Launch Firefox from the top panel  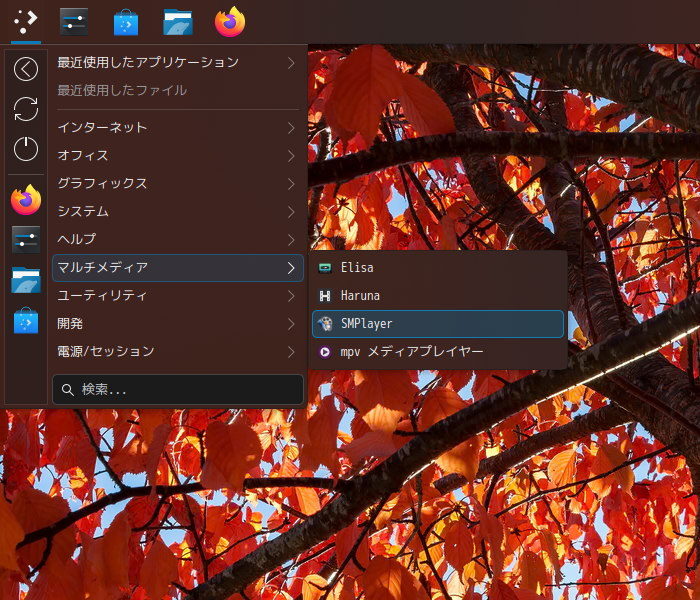point(230,21)
